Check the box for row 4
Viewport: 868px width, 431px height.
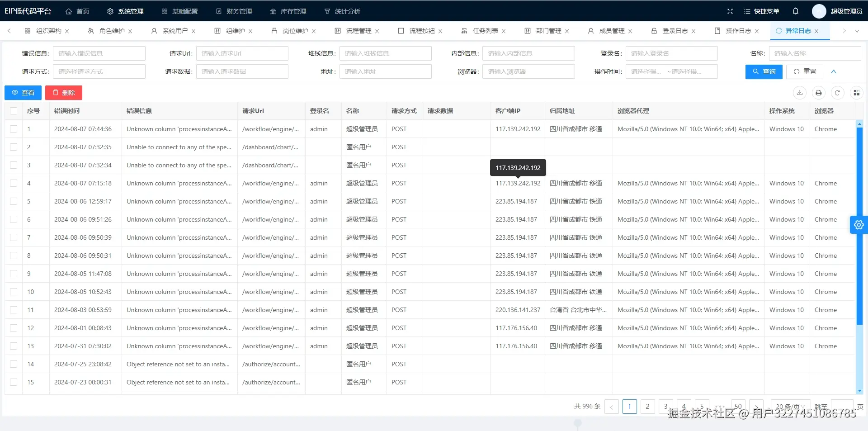click(14, 183)
